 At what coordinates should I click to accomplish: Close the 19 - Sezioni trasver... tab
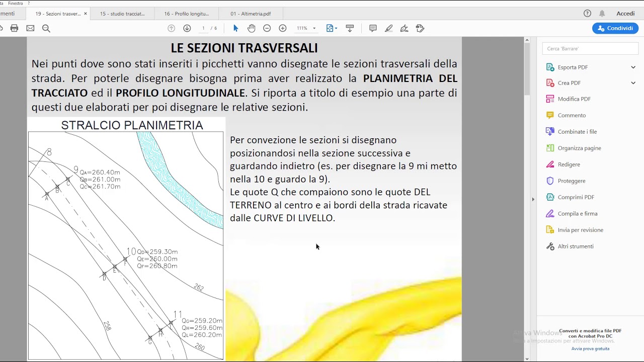[x=85, y=14]
